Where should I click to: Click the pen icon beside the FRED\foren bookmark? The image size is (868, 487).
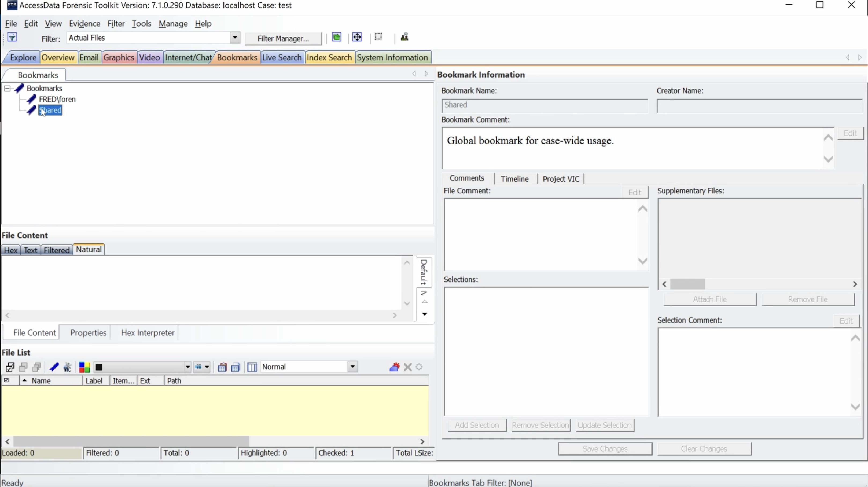click(31, 99)
